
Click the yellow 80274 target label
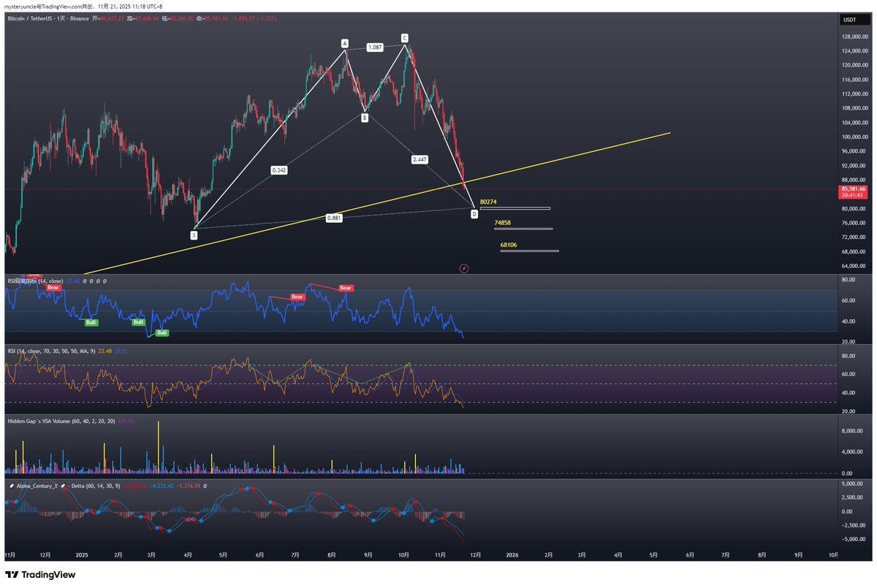[489, 202]
